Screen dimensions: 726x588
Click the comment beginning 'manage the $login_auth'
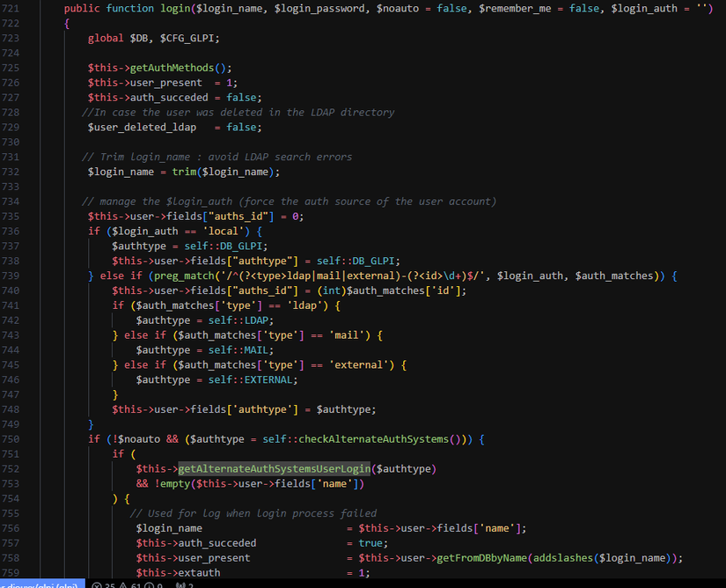click(297, 202)
